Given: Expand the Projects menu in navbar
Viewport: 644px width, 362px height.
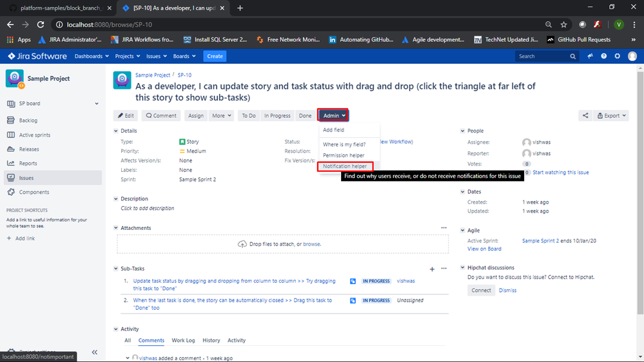Looking at the screenshot, I should tap(128, 57).
